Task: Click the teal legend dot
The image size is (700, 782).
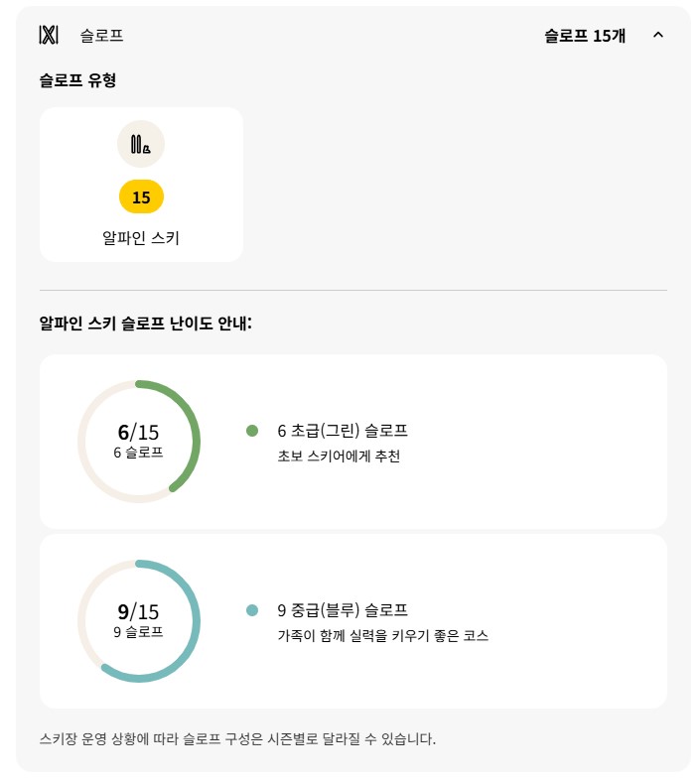Action: pos(252,610)
